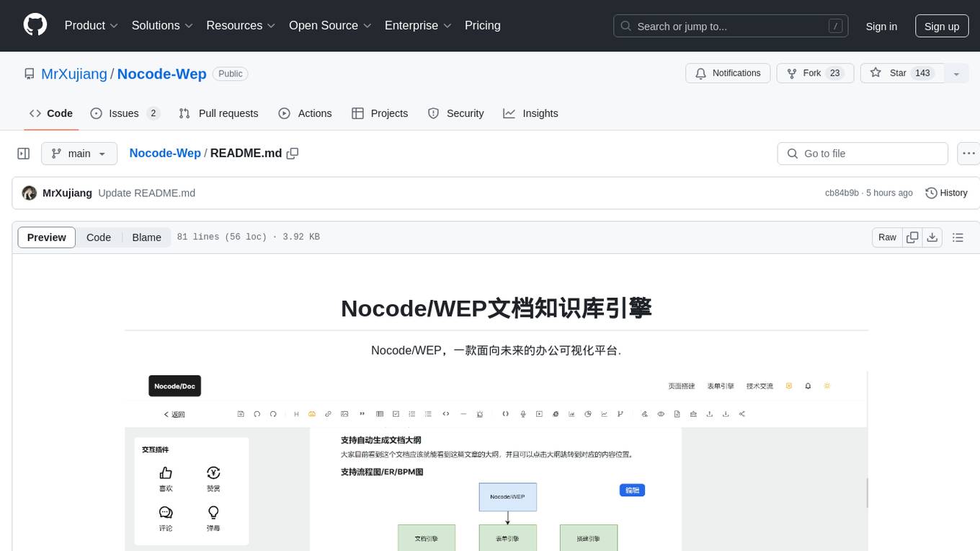Open the Pricing page
The height and width of the screenshot is (551, 980).
point(483,25)
